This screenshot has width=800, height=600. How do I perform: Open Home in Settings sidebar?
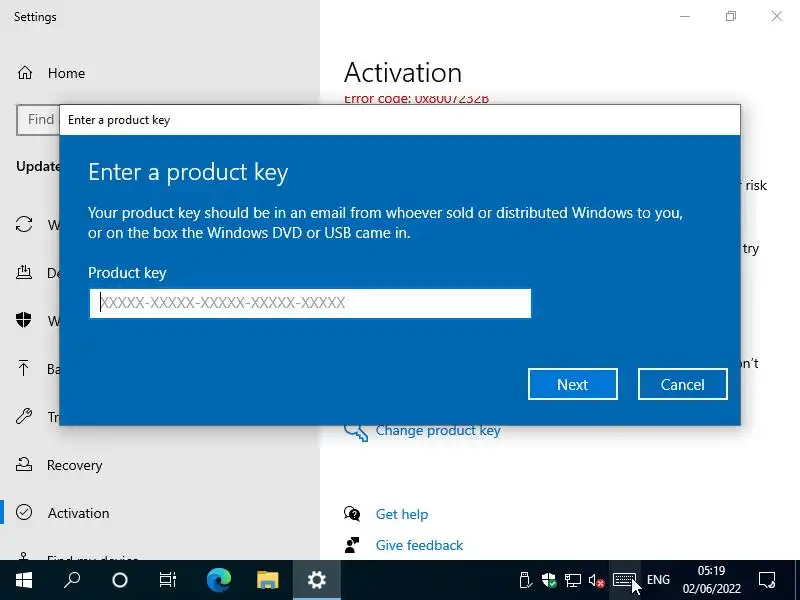pos(66,73)
